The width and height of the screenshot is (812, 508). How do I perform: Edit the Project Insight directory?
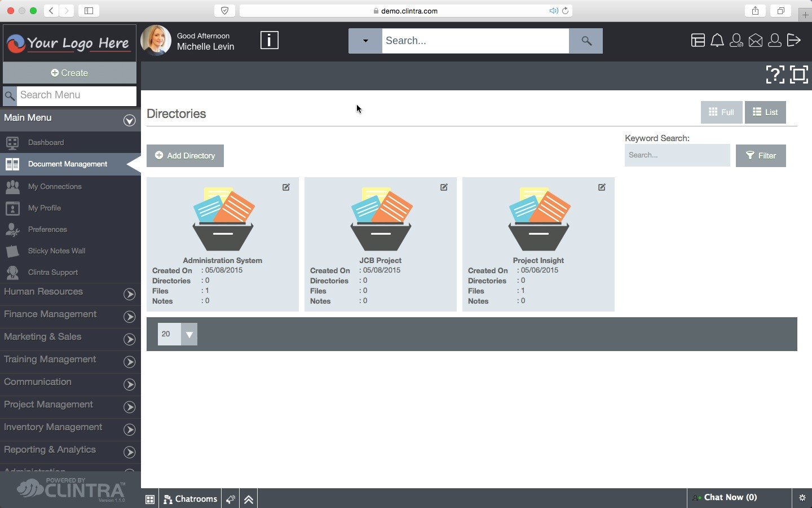tap(602, 187)
